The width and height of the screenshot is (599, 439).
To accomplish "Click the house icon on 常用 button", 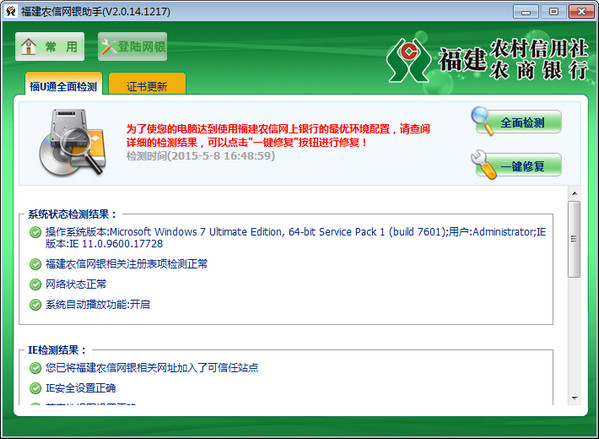I will 29,47.
